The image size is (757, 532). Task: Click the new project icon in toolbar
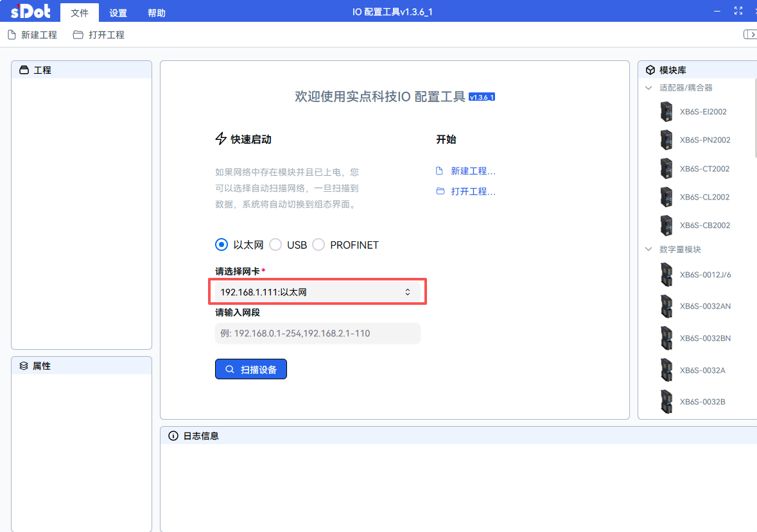tap(12, 35)
